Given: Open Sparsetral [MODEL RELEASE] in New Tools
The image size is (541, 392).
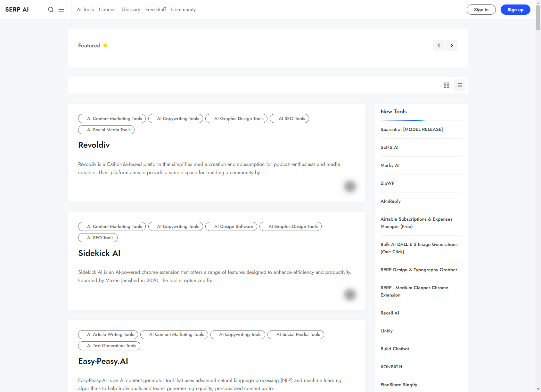Looking at the screenshot, I should pos(412,129).
